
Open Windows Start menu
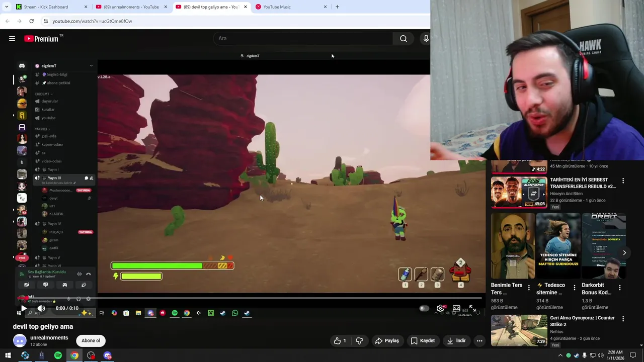click(8, 355)
